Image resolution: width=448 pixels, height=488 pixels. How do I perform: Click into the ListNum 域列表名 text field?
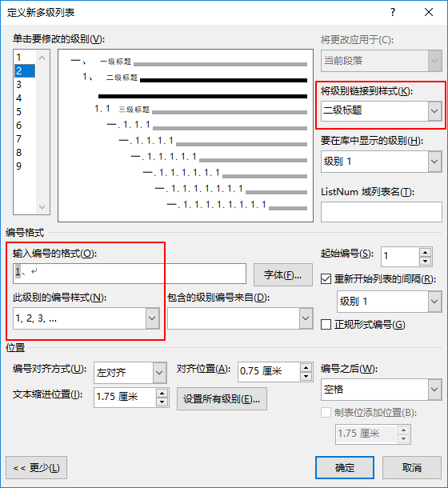382,212
